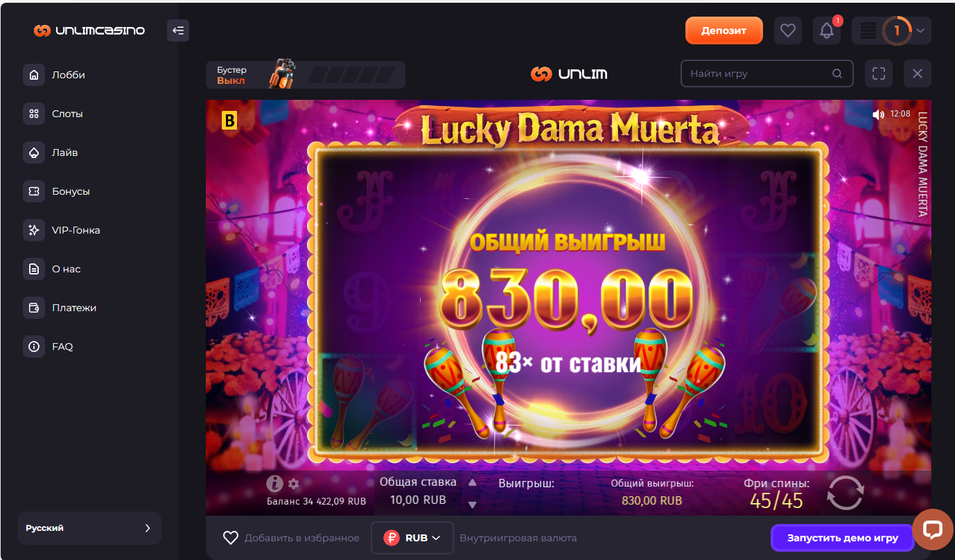Increase total bet with up arrow
This screenshot has width=955, height=560.
point(473,483)
